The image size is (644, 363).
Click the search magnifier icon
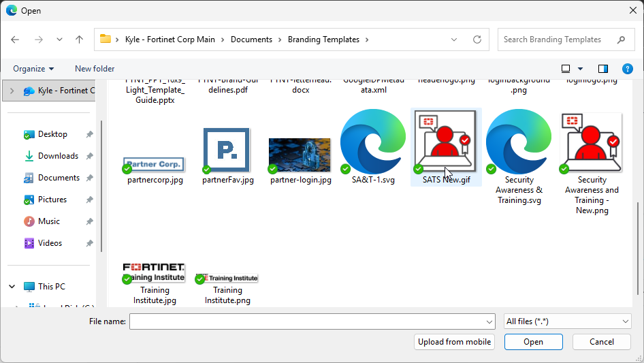click(621, 40)
